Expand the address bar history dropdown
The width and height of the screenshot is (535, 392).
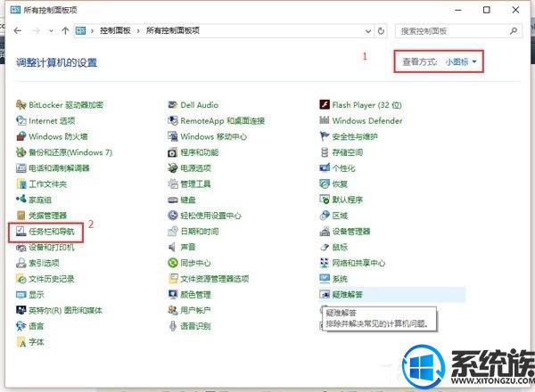(368, 31)
